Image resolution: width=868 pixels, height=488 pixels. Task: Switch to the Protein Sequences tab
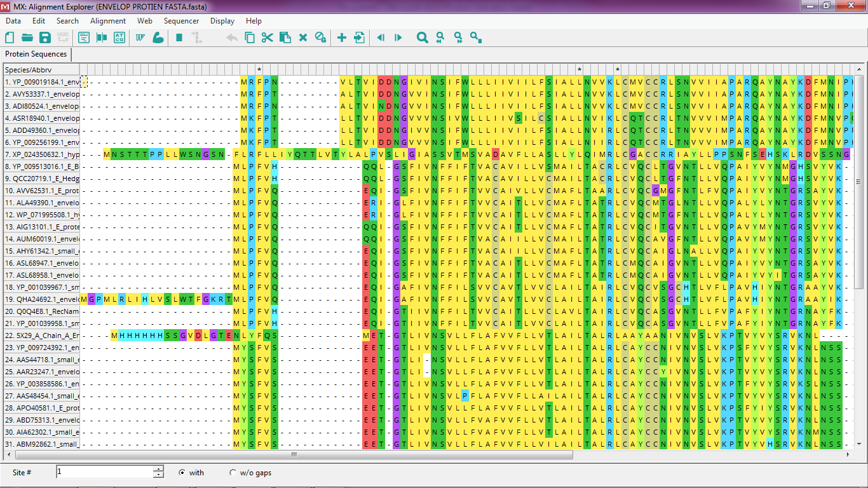pos(36,55)
